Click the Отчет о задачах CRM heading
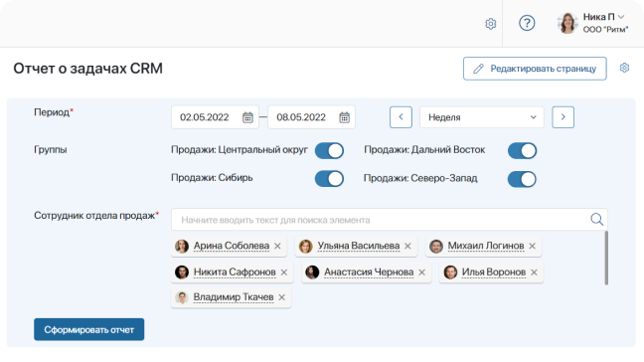This screenshot has width=644, height=362. [87, 69]
